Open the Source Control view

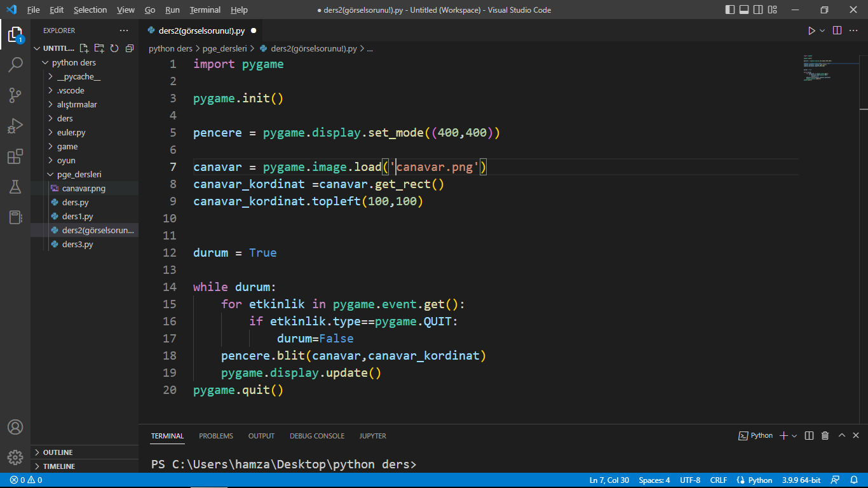pos(15,95)
